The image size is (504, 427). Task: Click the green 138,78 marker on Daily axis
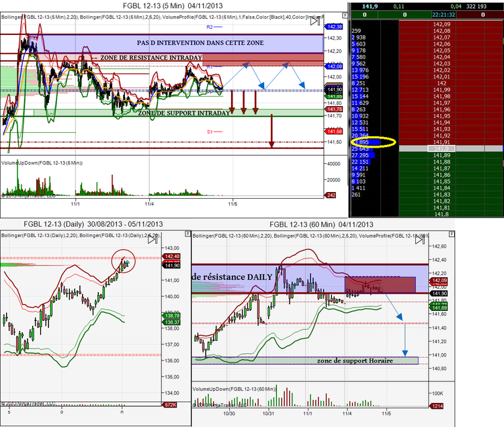click(x=172, y=316)
